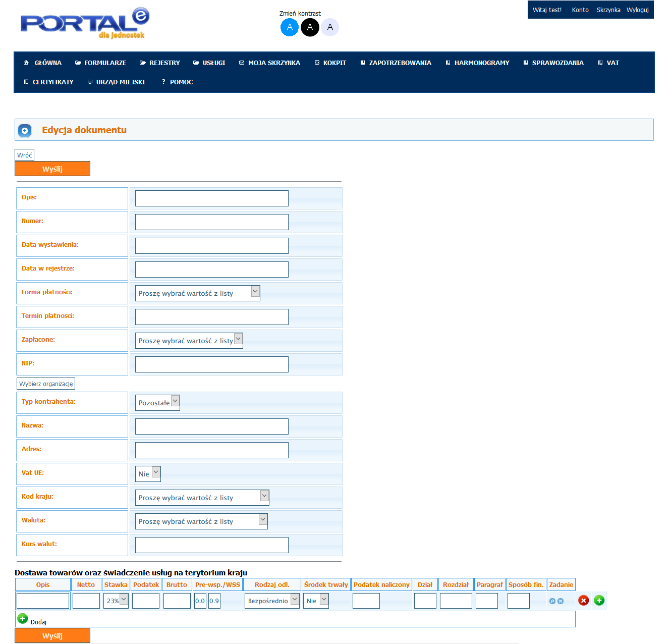Viewport: 672px width, 644px height.
Task: Click the Wróć button
Action: tap(25, 155)
